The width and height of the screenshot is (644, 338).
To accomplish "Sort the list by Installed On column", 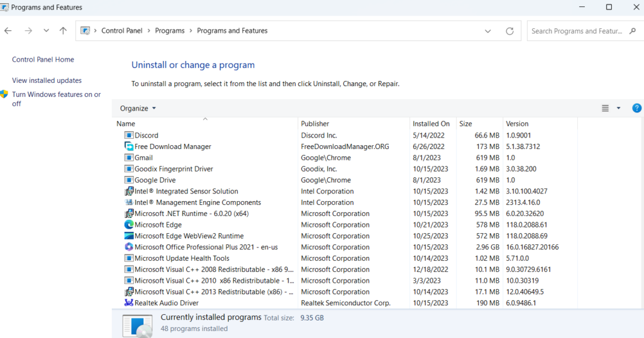I will click(431, 124).
